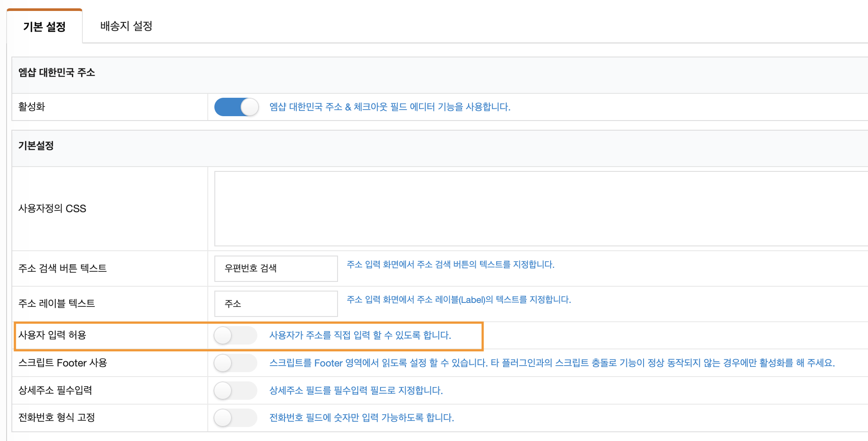This screenshot has width=868, height=441.
Task: Click the 활성화 description text about 체크아웃 필드 에디터
Action: click(x=390, y=107)
